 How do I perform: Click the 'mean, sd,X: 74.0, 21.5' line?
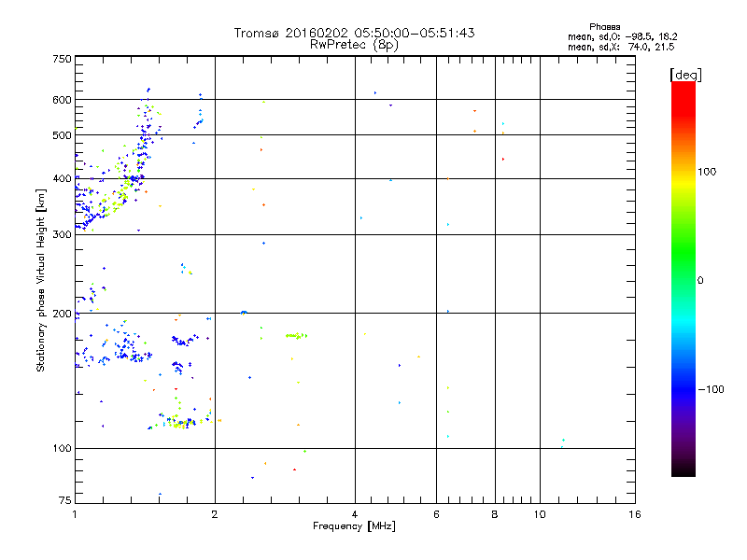pyautogui.click(x=621, y=47)
